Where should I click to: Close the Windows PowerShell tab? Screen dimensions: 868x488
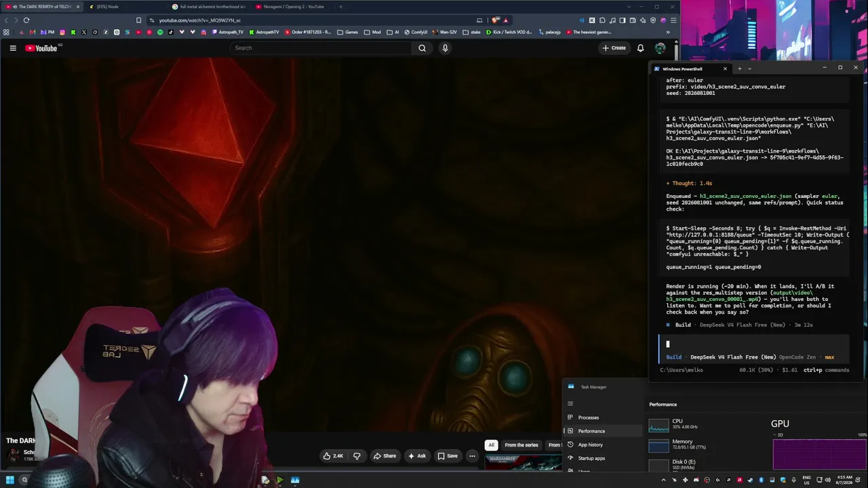725,68
